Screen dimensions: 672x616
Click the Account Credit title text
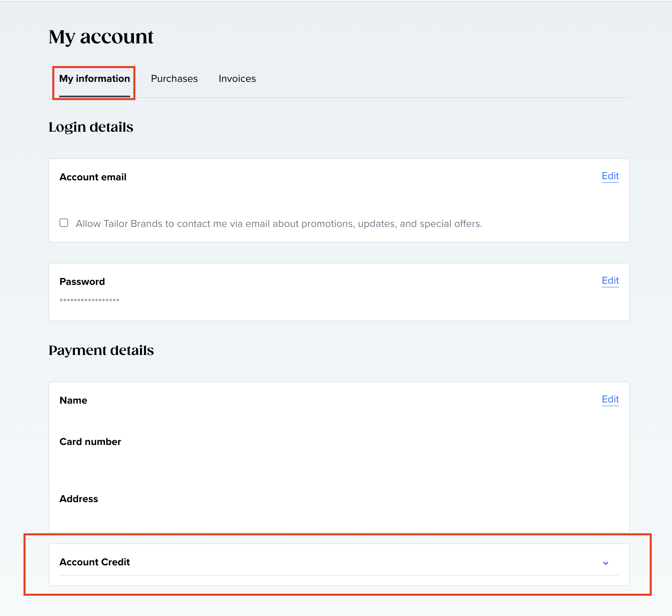(x=94, y=562)
